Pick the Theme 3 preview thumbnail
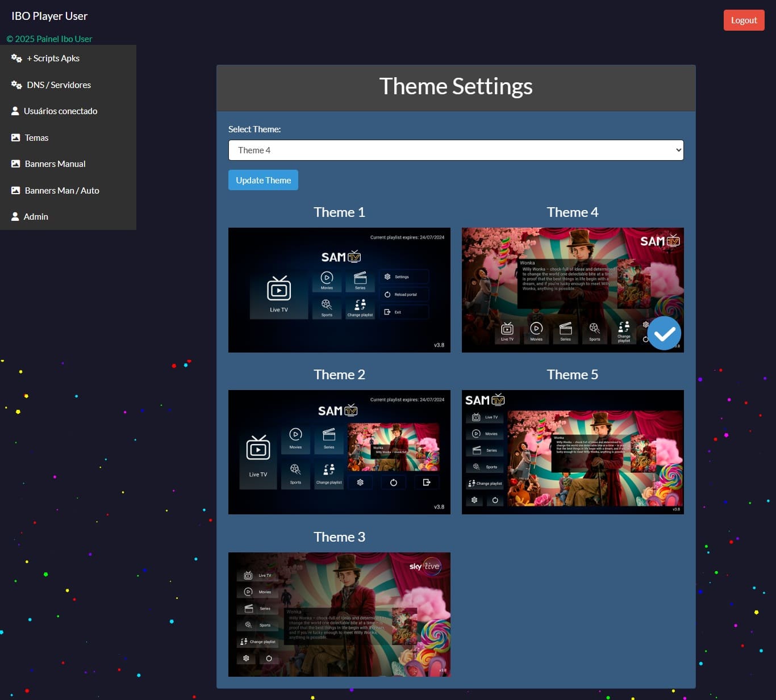 click(339, 614)
